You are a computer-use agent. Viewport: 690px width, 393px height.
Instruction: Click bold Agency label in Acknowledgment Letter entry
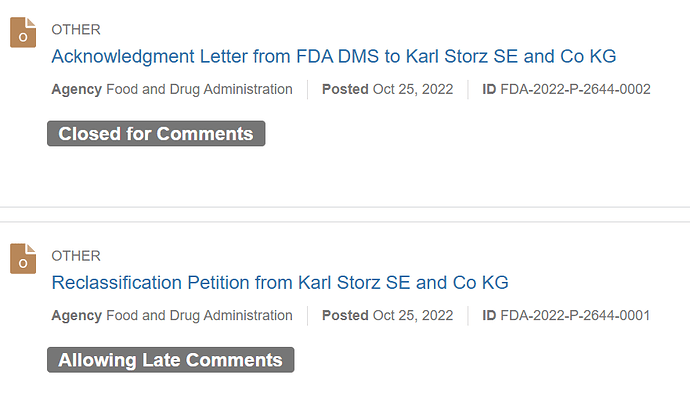[x=77, y=89]
